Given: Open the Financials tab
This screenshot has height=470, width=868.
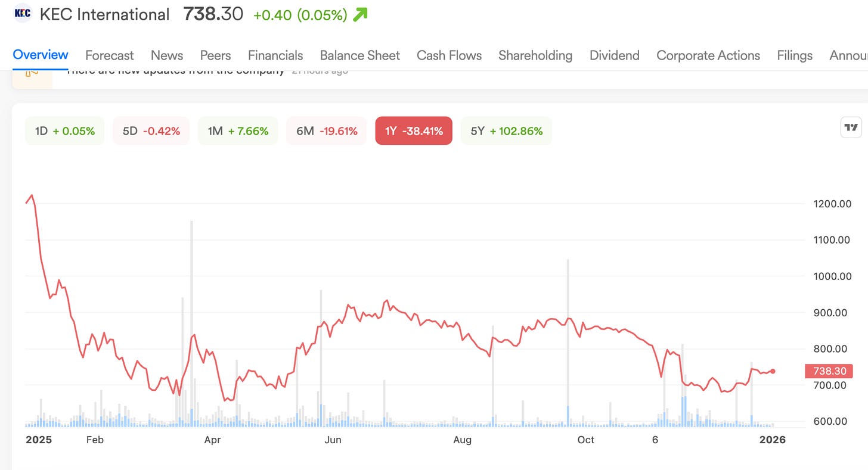Looking at the screenshot, I should (x=275, y=55).
